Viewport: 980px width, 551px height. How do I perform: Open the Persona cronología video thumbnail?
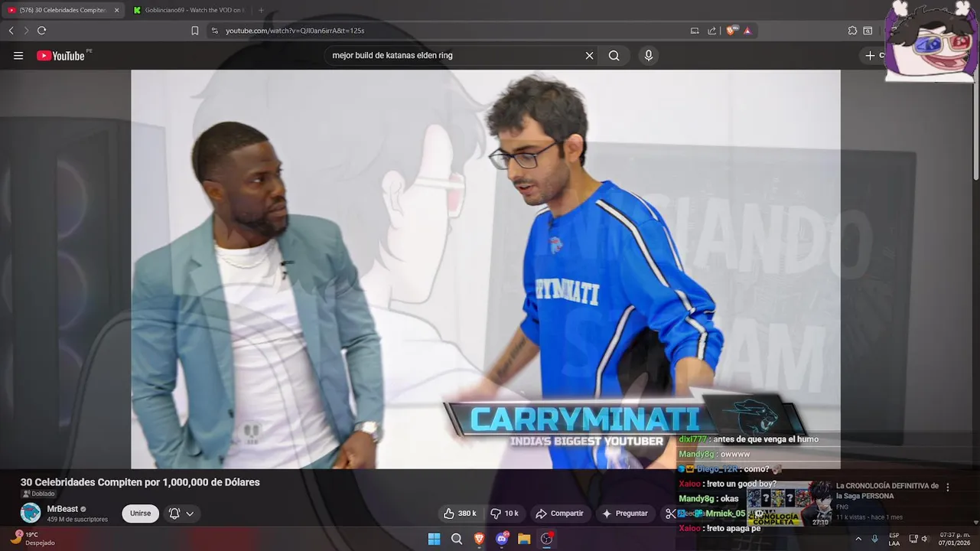point(789,504)
